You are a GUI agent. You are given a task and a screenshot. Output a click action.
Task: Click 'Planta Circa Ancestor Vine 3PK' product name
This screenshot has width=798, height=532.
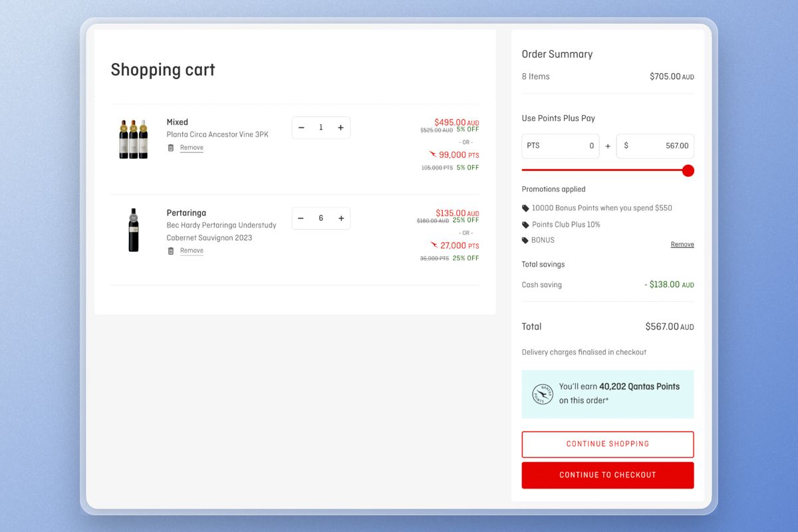point(217,134)
